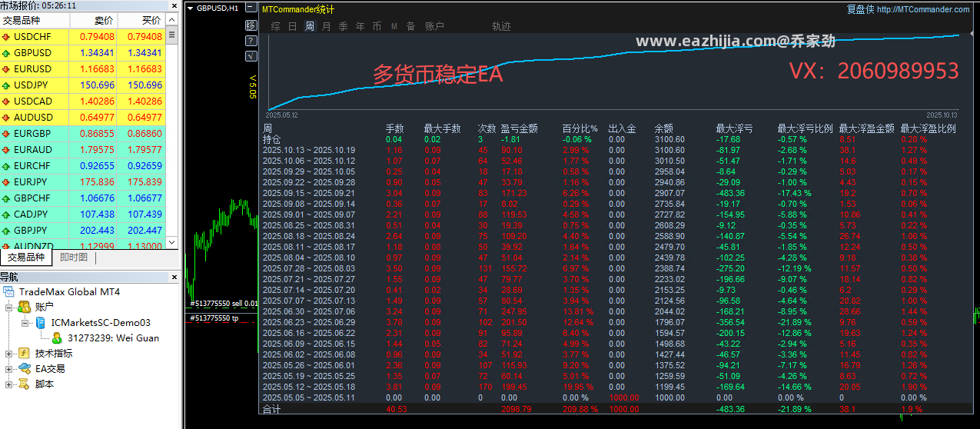Select the 综 summary tab in MTCommander
Viewport: 980px width, 429px height.
[x=275, y=26]
